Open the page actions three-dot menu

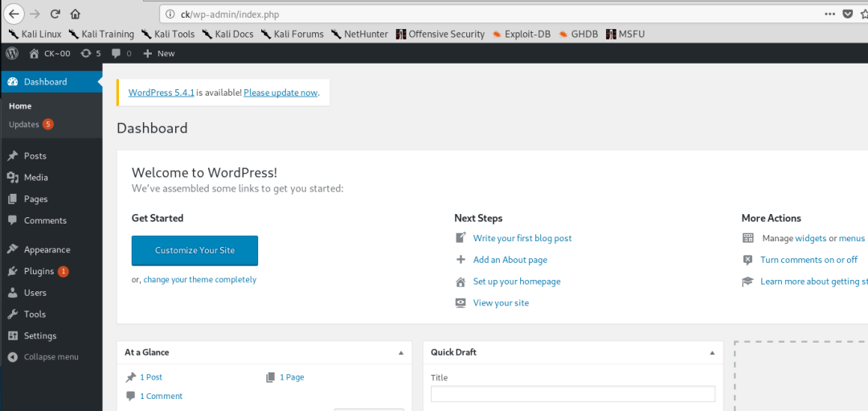coord(829,14)
